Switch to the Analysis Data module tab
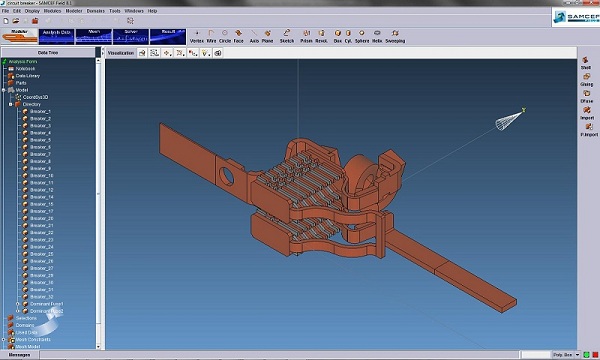This screenshot has width=600, height=360. (56, 36)
